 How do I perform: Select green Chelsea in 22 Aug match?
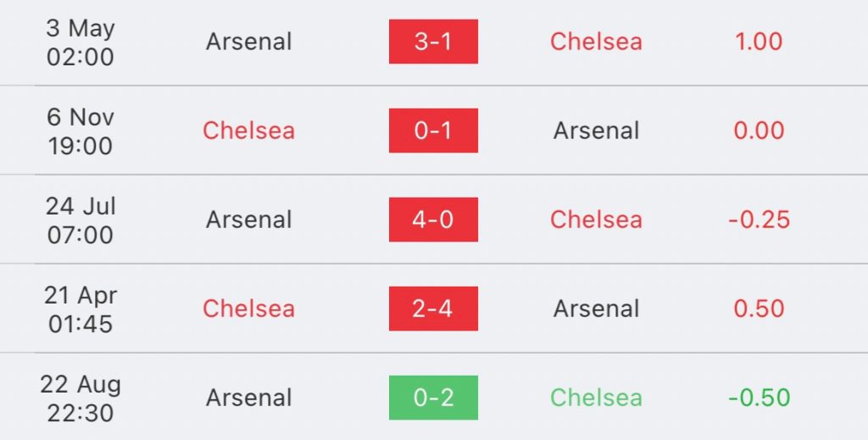coord(596,398)
